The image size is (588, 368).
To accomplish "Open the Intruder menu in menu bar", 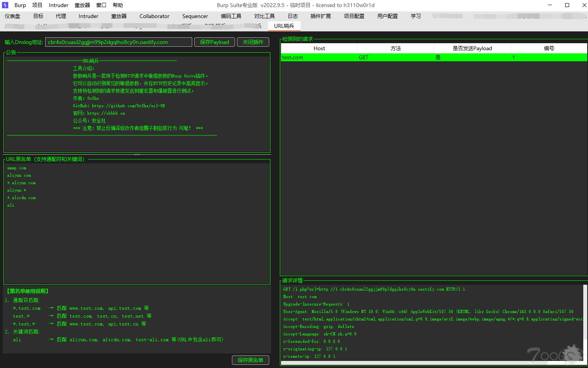I will (x=58, y=5).
